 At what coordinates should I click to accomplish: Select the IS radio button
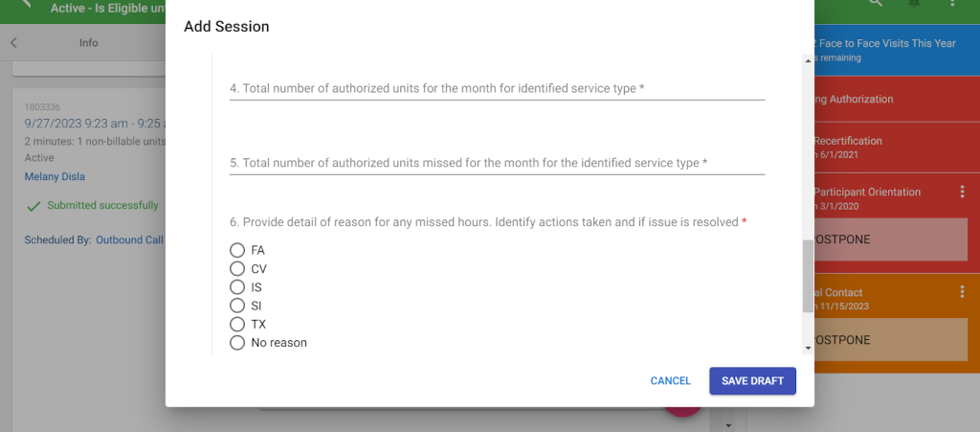tap(237, 287)
